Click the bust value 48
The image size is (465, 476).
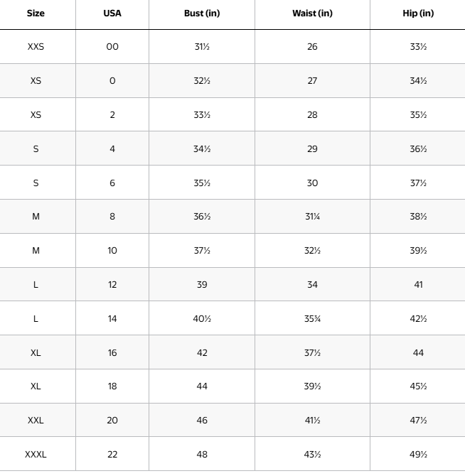click(x=202, y=455)
